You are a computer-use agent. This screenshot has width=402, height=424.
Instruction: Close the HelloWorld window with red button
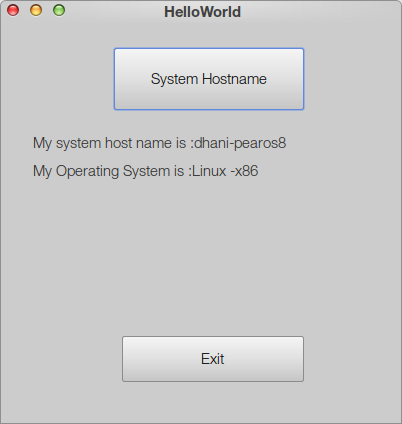tap(13, 10)
